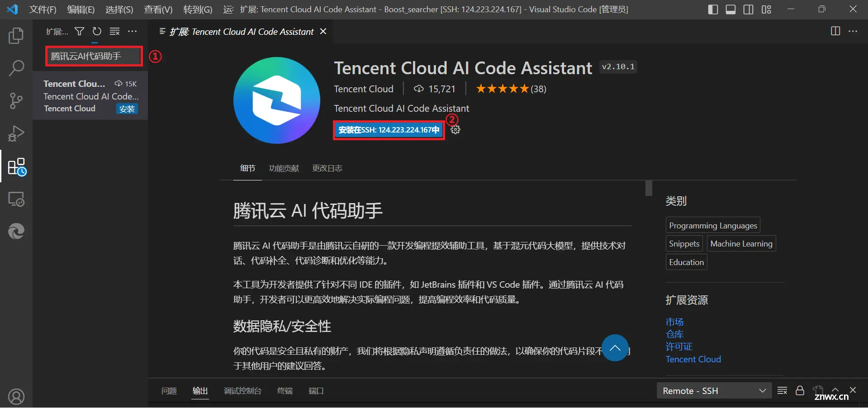Open the Run and Debug view
The image size is (868, 408).
(x=16, y=133)
